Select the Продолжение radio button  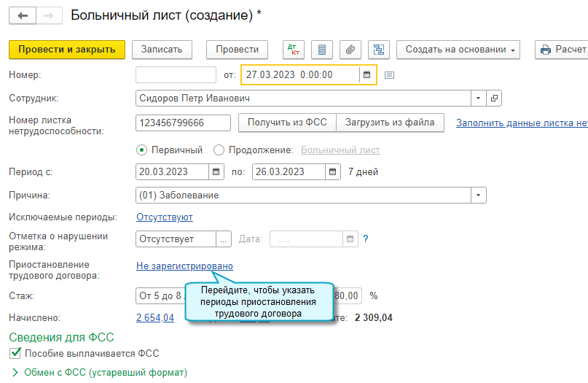[x=219, y=150]
